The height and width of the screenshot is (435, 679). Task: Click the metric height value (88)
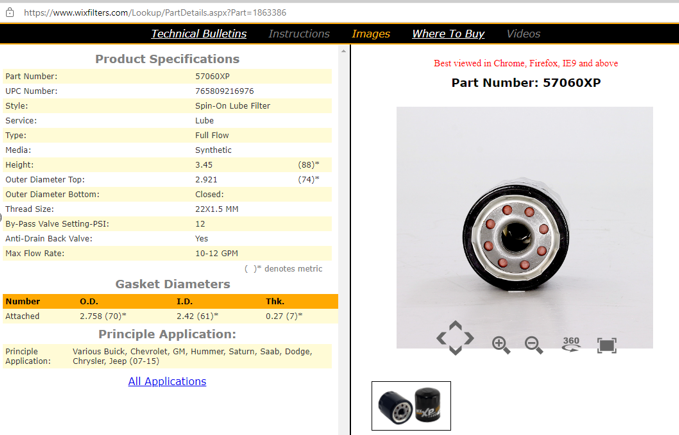tap(308, 165)
